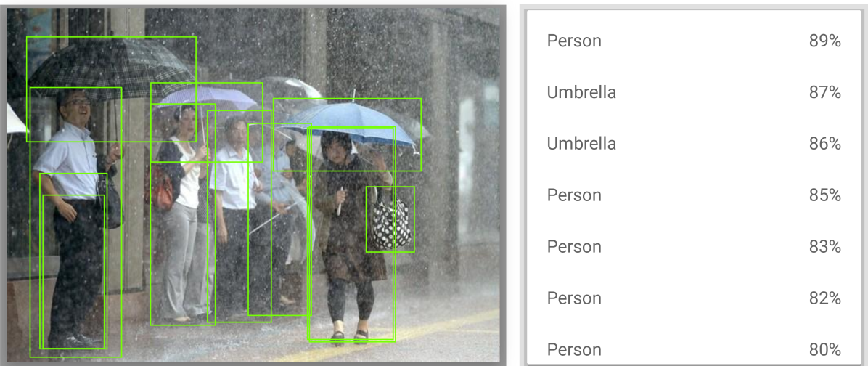Click the 80% confidence value
Viewport: 868px width, 366px height.
(825, 349)
